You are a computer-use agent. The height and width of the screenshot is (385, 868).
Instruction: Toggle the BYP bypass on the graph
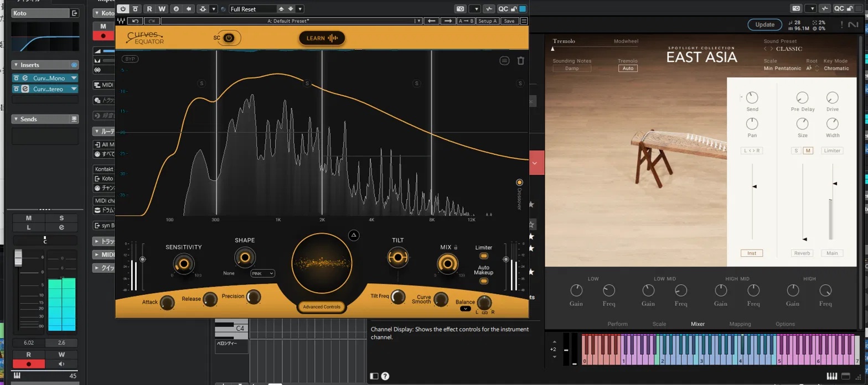click(x=130, y=59)
